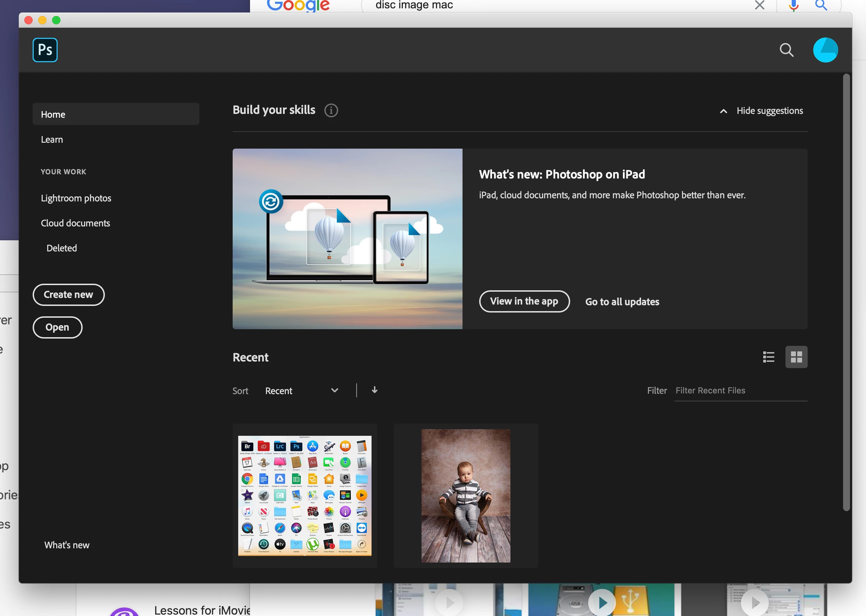Screen dimensions: 866x616
Task: Open the Learn section
Action: click(52, 139)
